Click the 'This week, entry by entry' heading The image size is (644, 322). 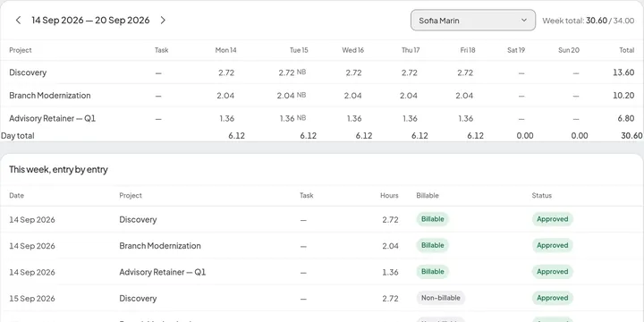click(58, 170)
